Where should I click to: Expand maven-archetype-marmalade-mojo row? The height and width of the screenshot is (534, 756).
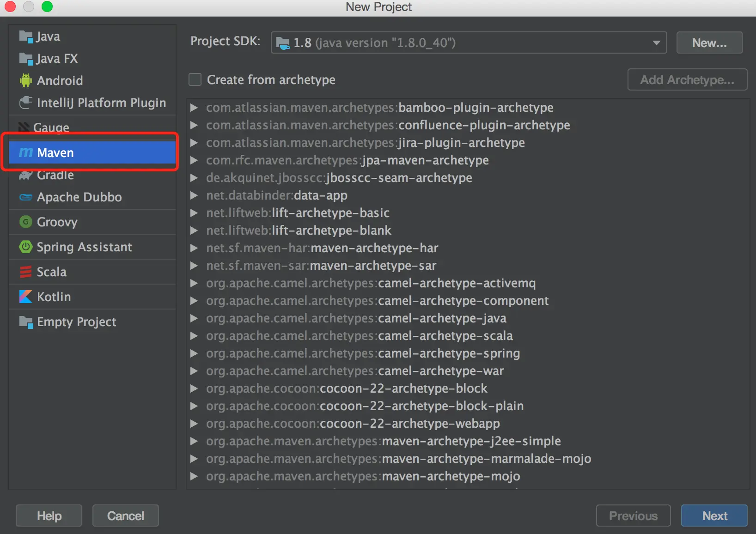194,459
